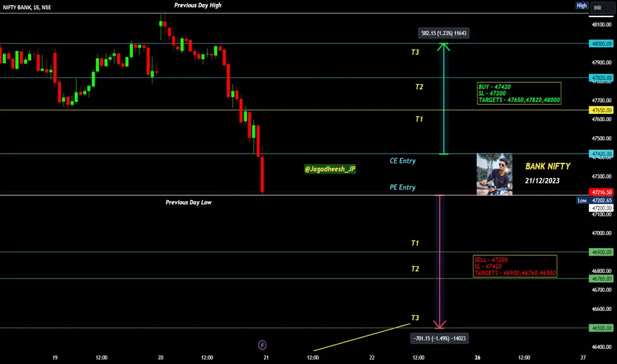Click date 26 on the time axis

(x=477, y=357)
